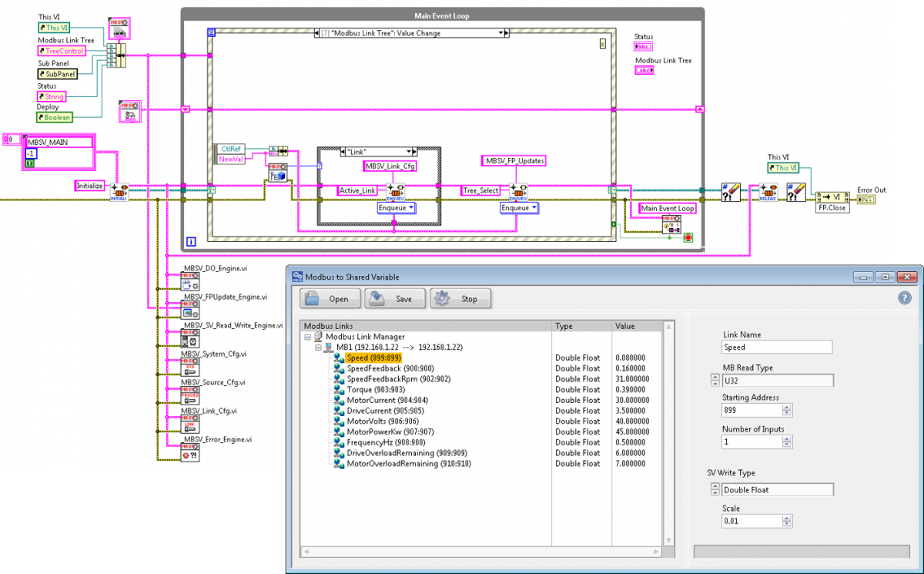Click the Scale value stepper arrows
924x574 pixels.
(x=786, y=522)
